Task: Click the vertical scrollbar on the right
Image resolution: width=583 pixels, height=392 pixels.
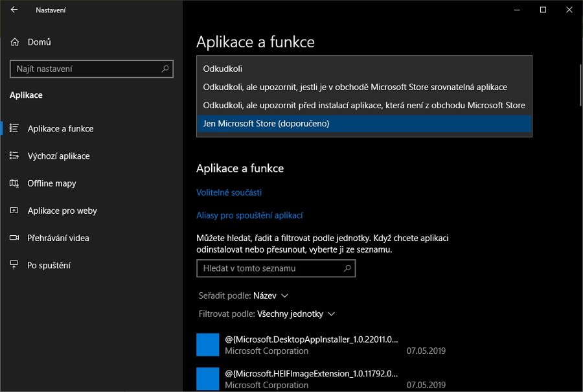Action: 578,84
